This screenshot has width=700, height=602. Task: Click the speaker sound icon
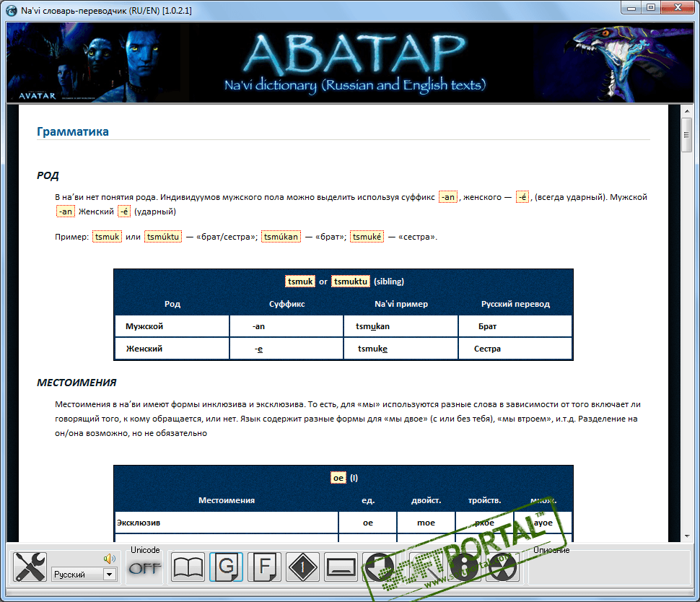click(x=110, y=558)
